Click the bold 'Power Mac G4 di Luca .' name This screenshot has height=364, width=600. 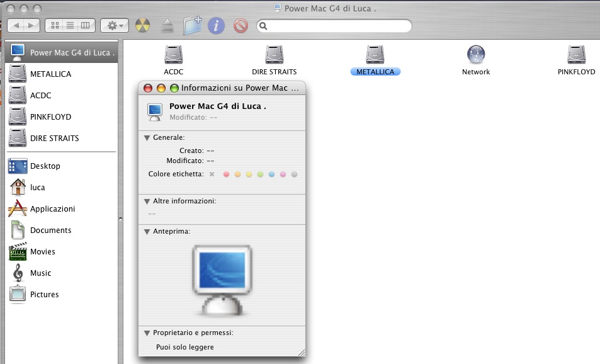tap(218, 106)
